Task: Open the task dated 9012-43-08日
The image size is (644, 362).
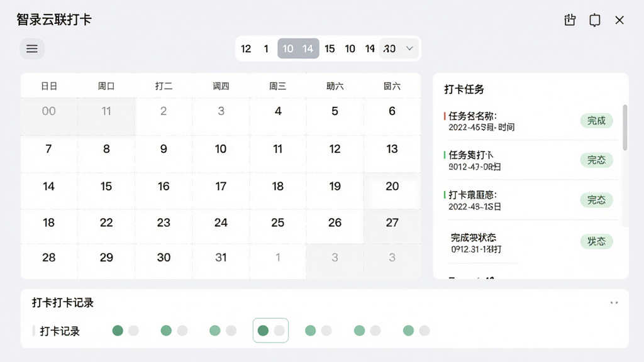Action: (531, 160)
